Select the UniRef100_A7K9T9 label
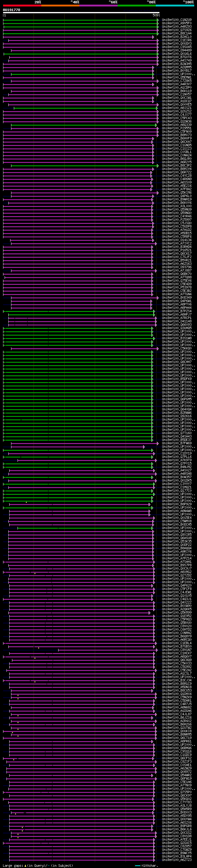 coord(177,461)
